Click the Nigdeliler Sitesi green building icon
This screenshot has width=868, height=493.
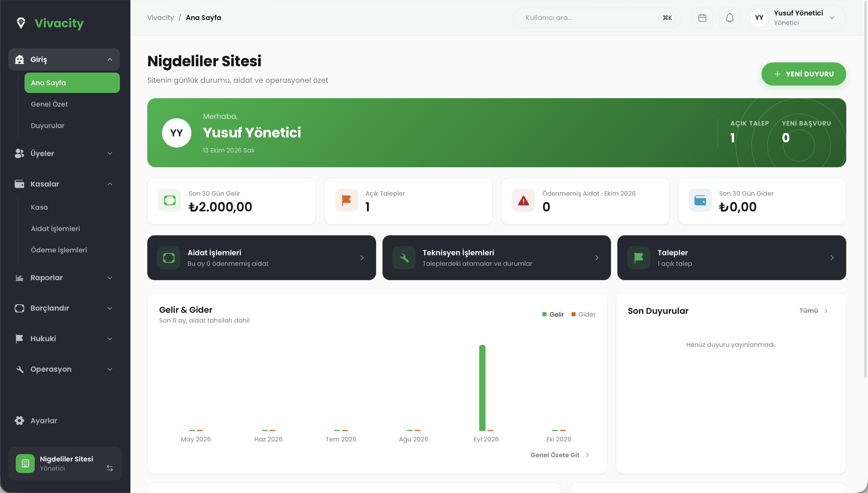(x=25, y=464)
